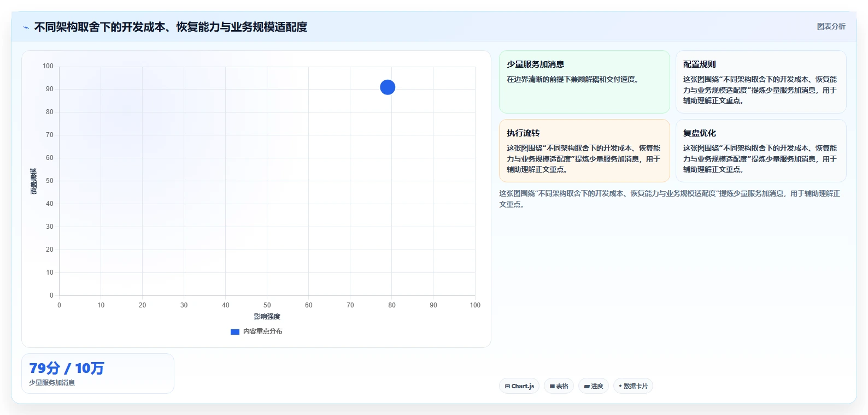Click the Chart.js tag

click(519, 386)
